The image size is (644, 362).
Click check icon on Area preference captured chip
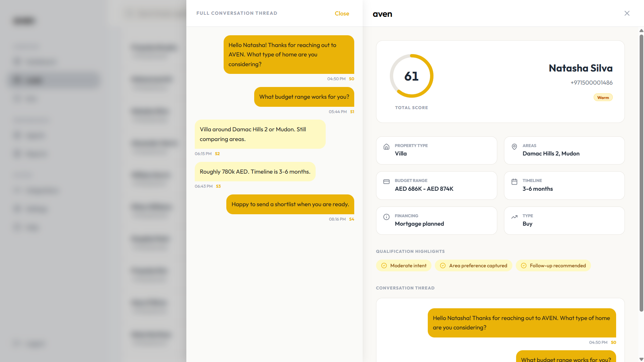click(443, 266)
